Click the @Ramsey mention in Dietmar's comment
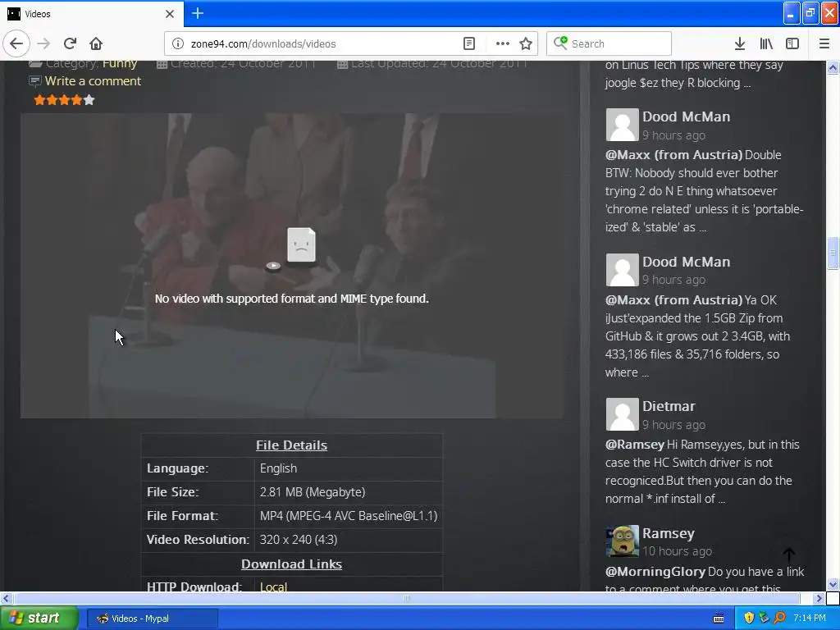 [635, 445]
